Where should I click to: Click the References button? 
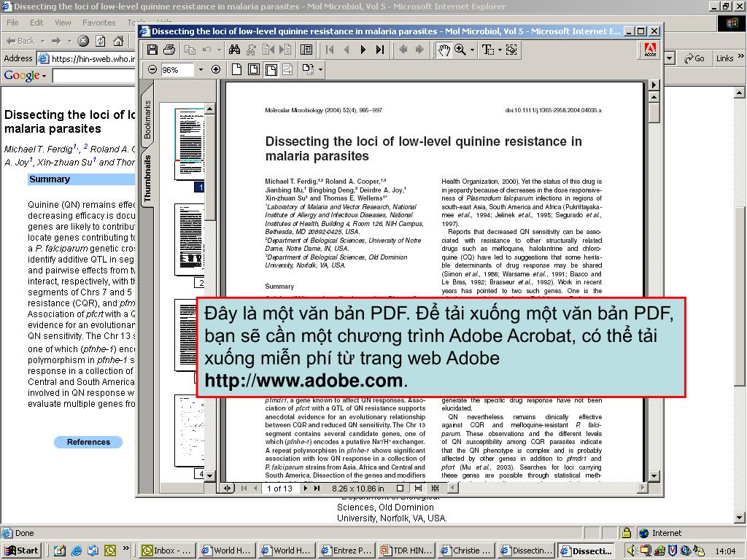click(88, 442)
